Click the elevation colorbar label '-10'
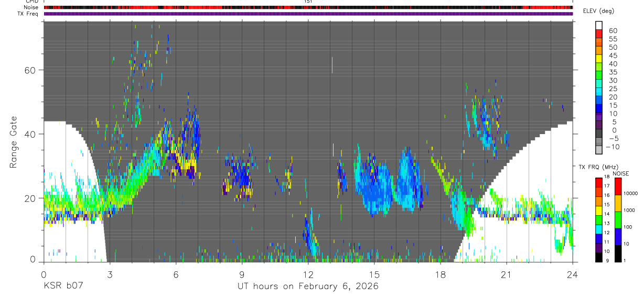The height and width of the screenshot is (297, 644). (612, 146)
